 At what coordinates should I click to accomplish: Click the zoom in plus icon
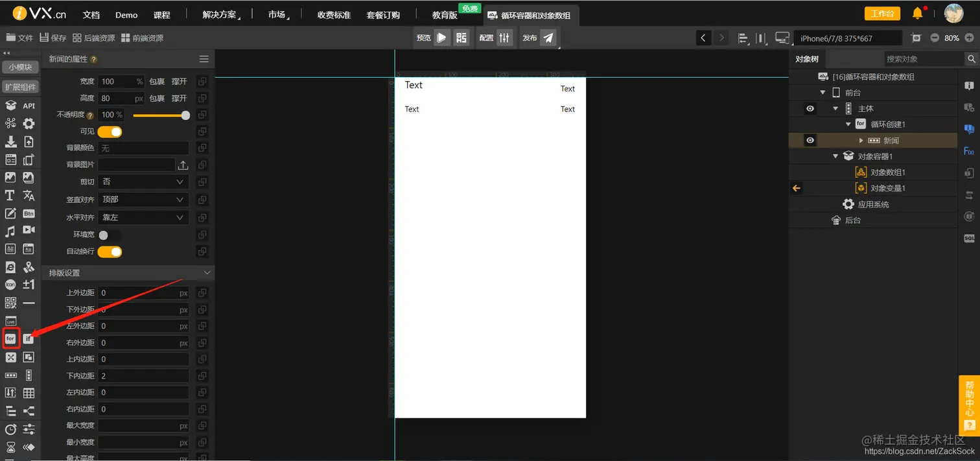tap(970, 38)
